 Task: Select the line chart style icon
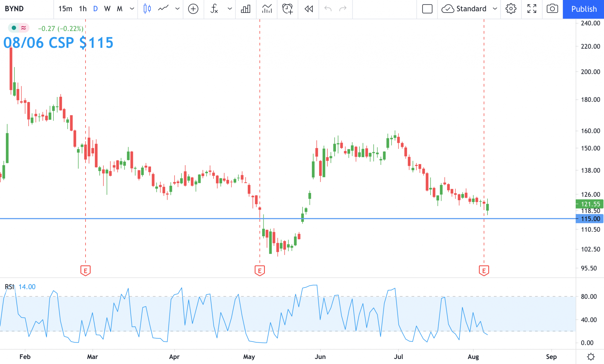click(163, 9)
